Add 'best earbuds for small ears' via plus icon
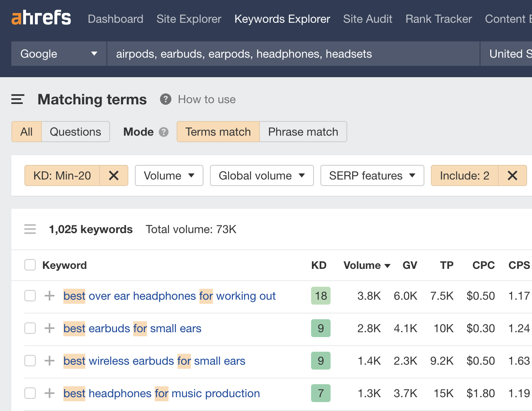This screenshot has width=532, height=411. tap(49, 328)
